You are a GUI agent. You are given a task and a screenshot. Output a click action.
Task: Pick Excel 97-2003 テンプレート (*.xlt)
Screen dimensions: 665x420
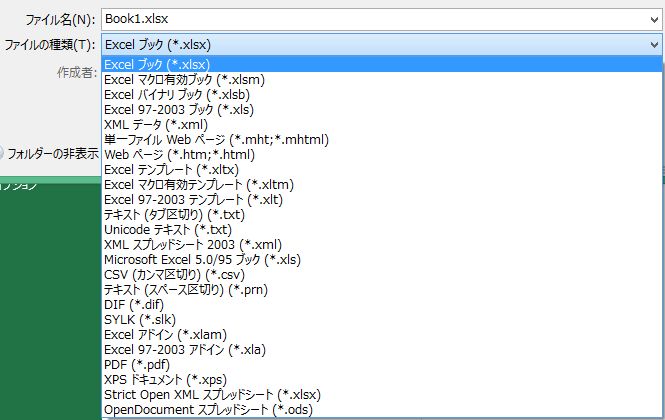tap(382, 200)
